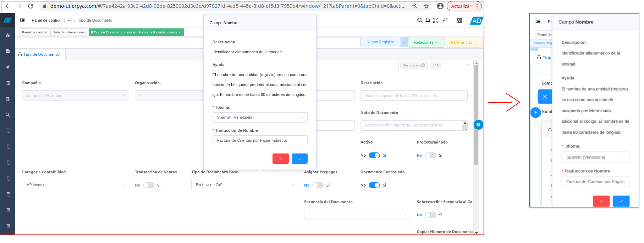Toggle the Predeterminado switch
Viewport: 644px width, 243px height.
click(x=430, y=155)
